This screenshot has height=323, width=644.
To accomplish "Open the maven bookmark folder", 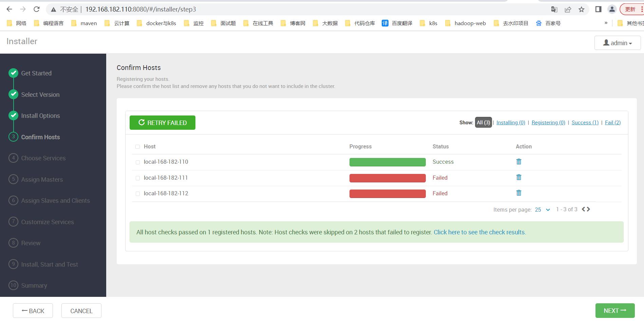I will pyautogui.click(x=84, y=23).
